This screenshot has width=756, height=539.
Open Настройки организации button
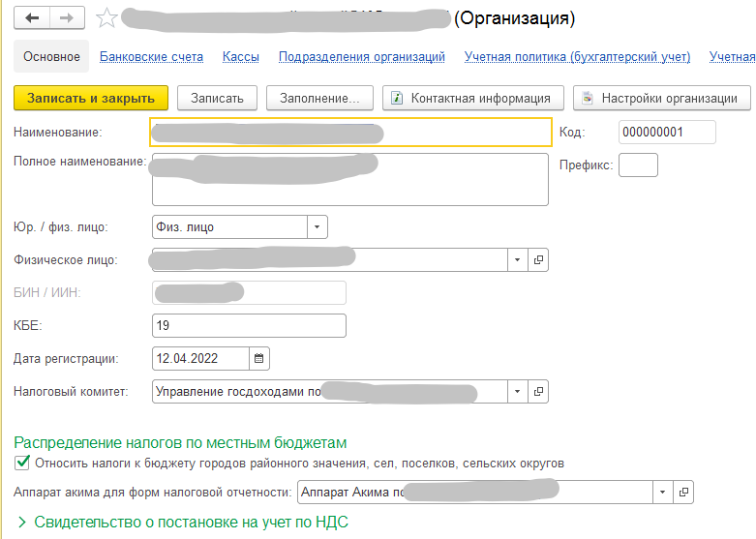[x=661, y=98]
